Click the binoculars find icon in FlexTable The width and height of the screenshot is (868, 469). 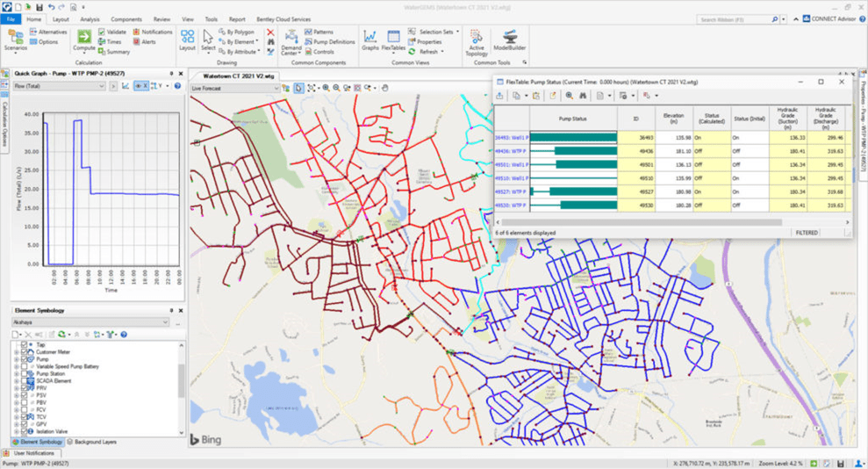click(x=582, y=96)
